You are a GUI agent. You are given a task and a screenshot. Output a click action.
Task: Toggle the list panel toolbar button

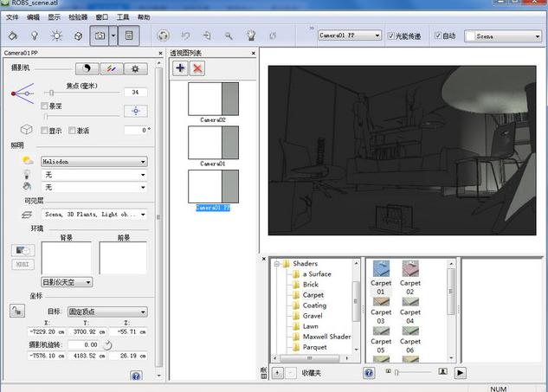(x=129, y=35)
